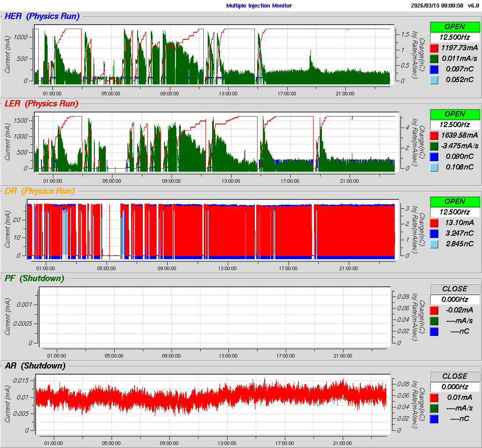
Task: Click the HER panel OPEN status indicator
Action: [x=455, y=26]
